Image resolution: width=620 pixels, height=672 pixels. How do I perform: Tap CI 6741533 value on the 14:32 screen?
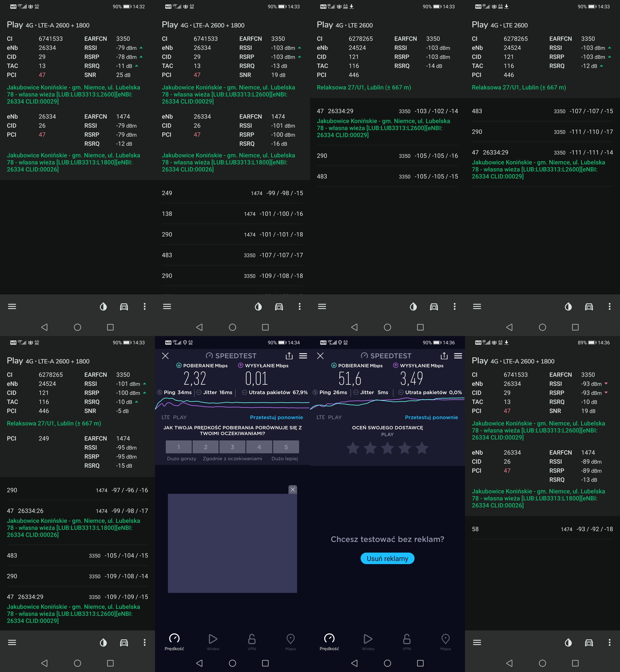[51, 39]
